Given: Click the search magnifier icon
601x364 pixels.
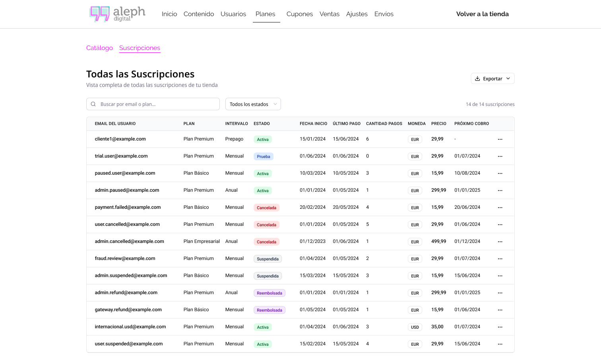Looking at the screenshot, I should pos(93,104).
